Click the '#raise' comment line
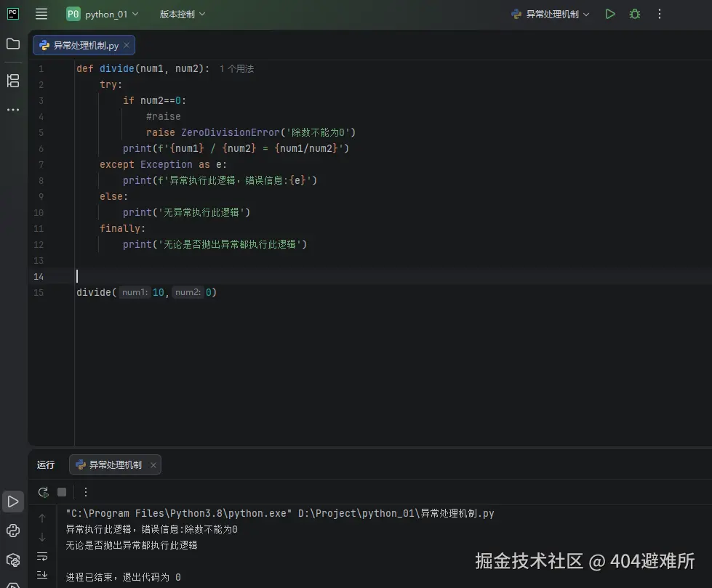This screenshot has width=712, height=588. point(163,116)
